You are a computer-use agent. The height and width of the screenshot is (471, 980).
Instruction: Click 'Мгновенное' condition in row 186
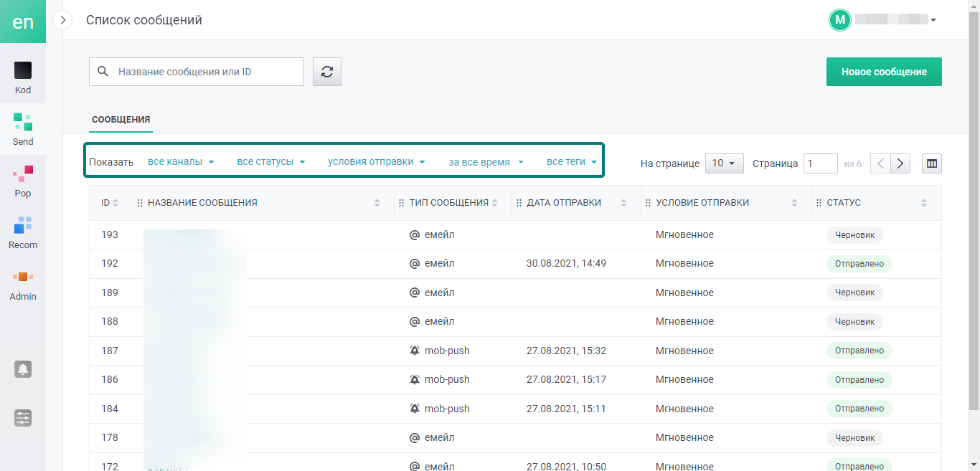pos(684,379)
